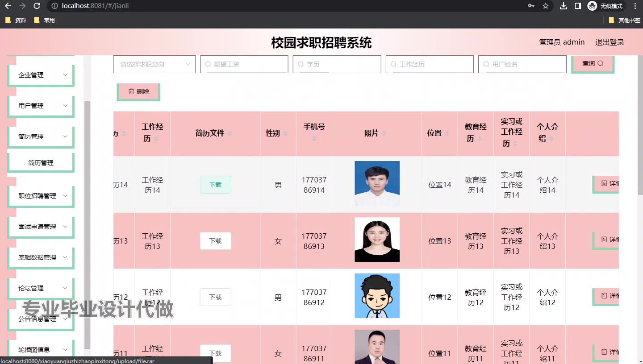Sort by 性别 column arrows
This screenshot has width=643, height=364.
tap(285, 133)
